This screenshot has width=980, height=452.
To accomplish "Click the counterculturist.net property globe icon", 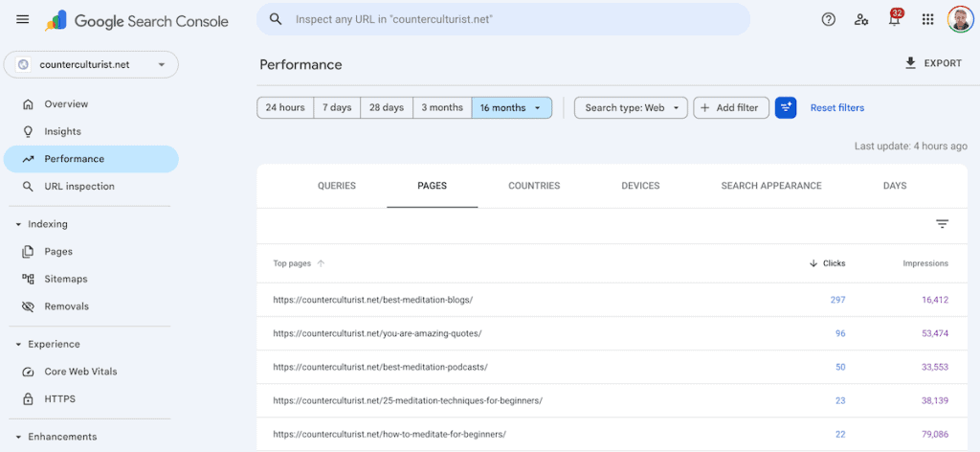I will tap(24, 64).
